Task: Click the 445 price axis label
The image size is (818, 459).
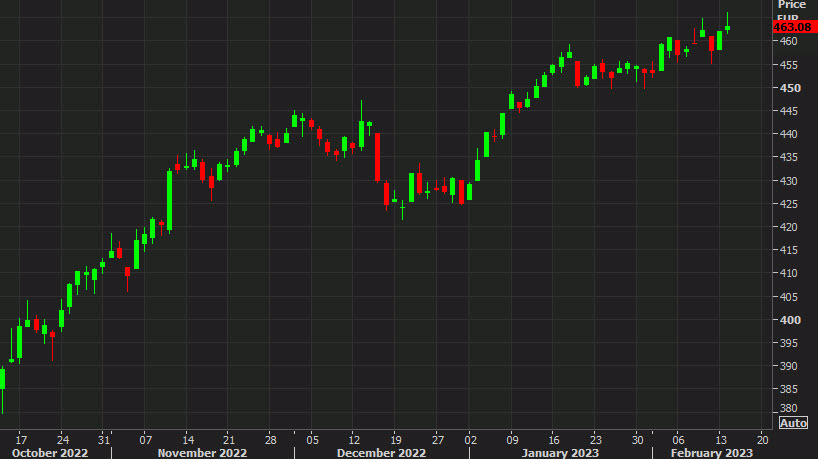Action: click(789, 111)
